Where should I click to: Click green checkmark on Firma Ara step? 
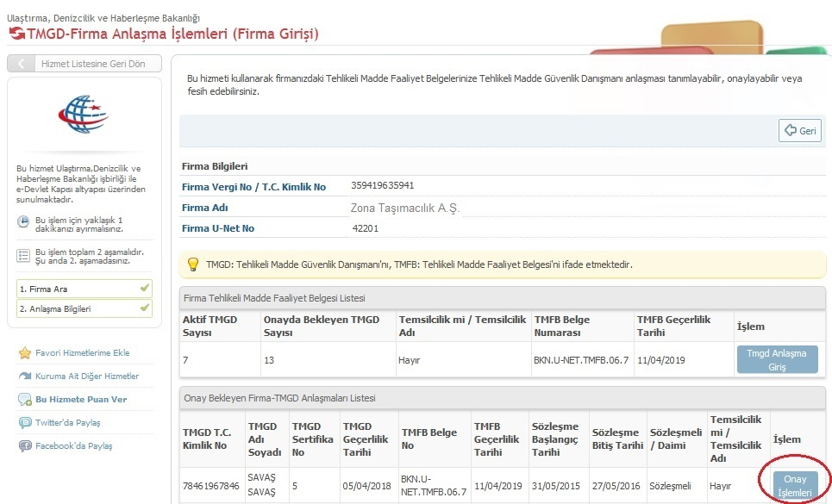tap(144, 288)
